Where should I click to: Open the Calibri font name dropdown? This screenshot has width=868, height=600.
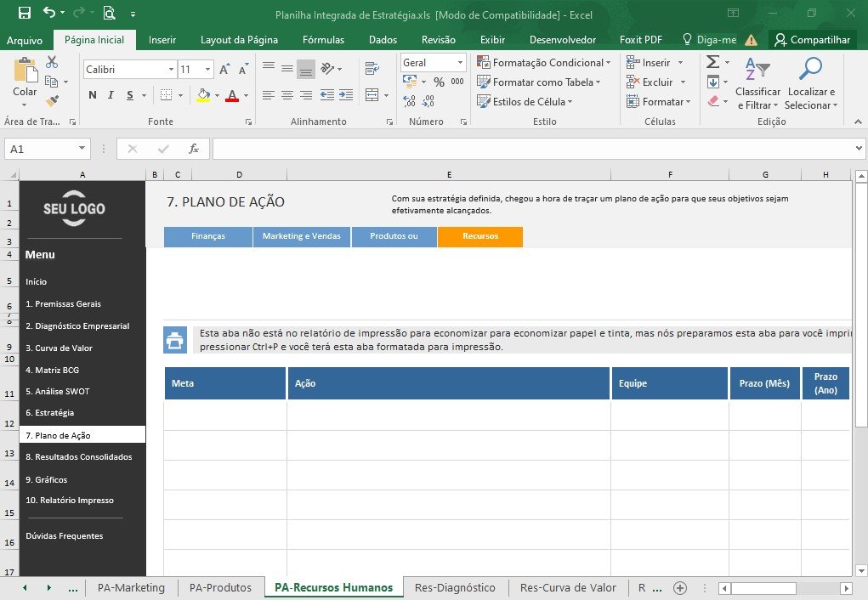171,69
